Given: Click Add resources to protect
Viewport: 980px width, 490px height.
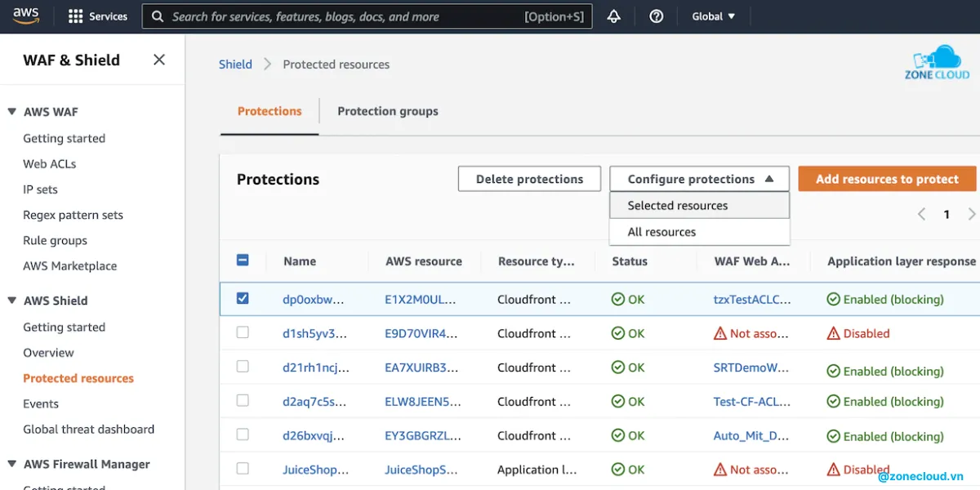Looking at the screenshot, I should click(887, 179).
